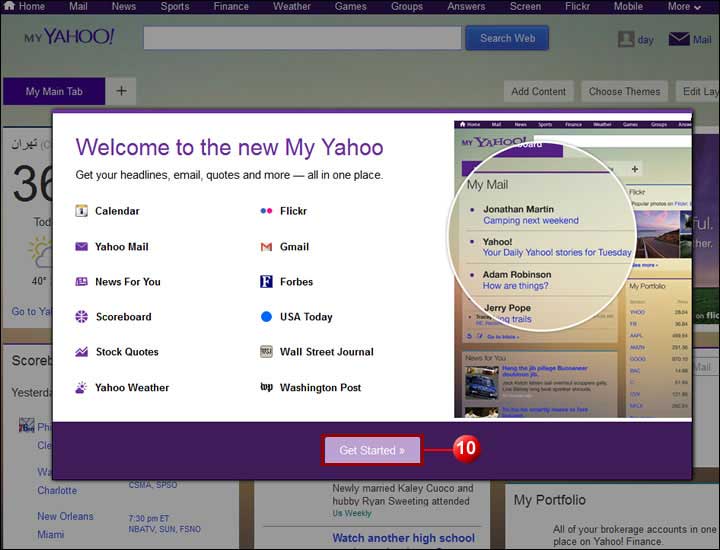This screenshot has width=720, height=550.
Task: Add a new tab with plus button
Action: pyautogui.click(x=121, y=91)
